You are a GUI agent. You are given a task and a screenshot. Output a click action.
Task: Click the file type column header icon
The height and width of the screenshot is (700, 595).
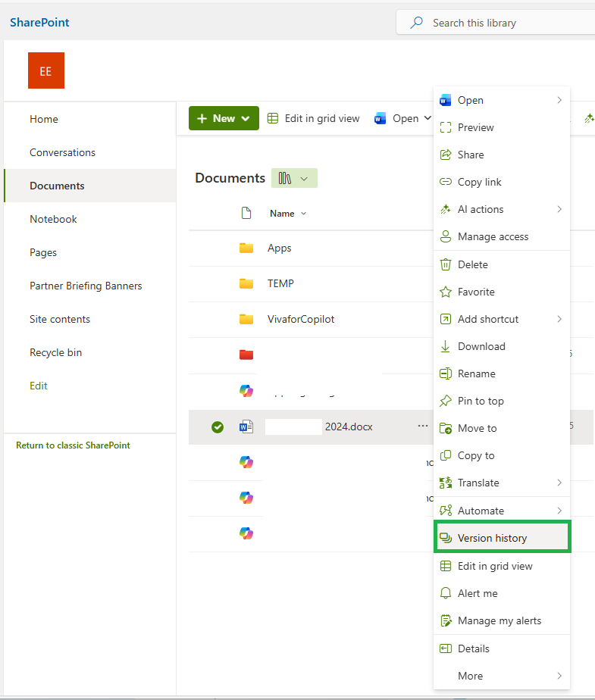tap(246, 214)
